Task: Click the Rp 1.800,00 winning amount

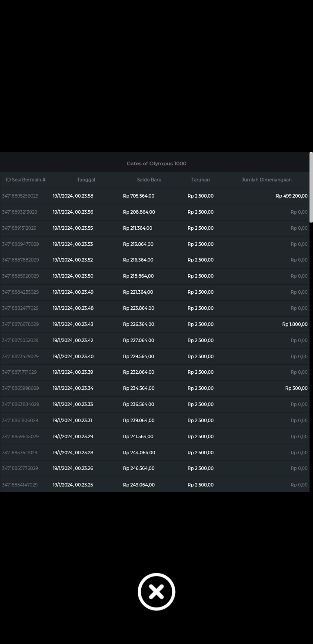Action: (295, 324)
